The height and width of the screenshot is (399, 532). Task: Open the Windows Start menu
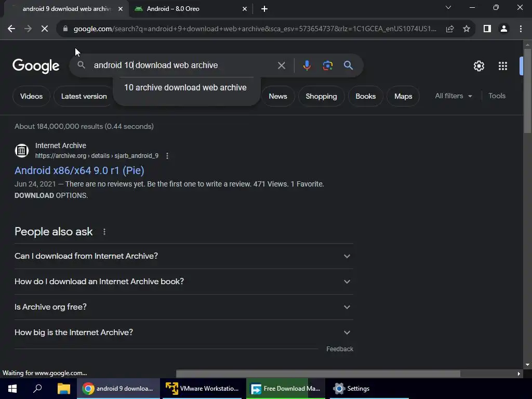point(12,389)
